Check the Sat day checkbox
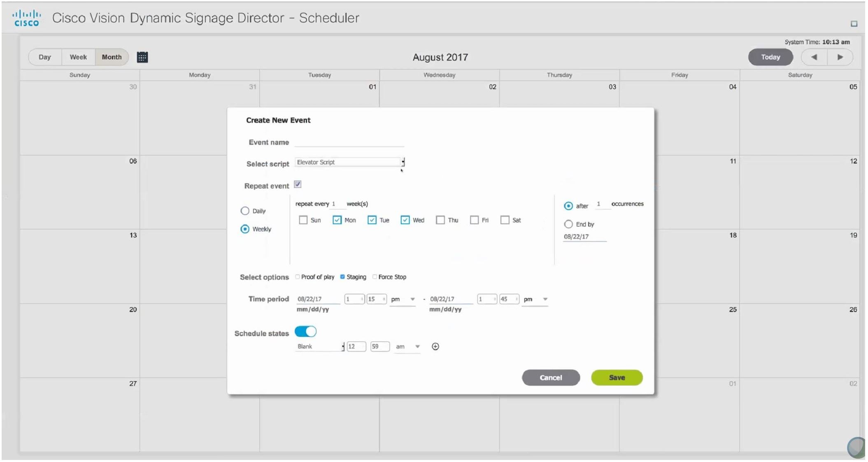The height and width of the screenshot is (462, 868). click(505, 220)
